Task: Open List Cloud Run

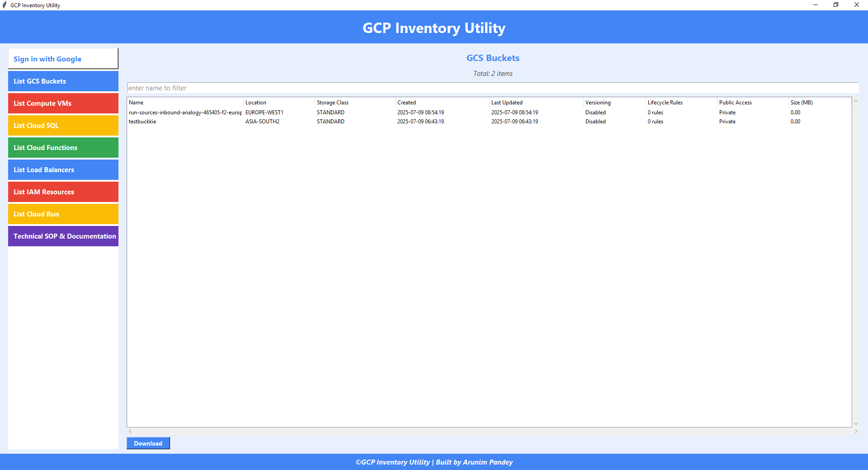Action: click(x=63, y=214)
